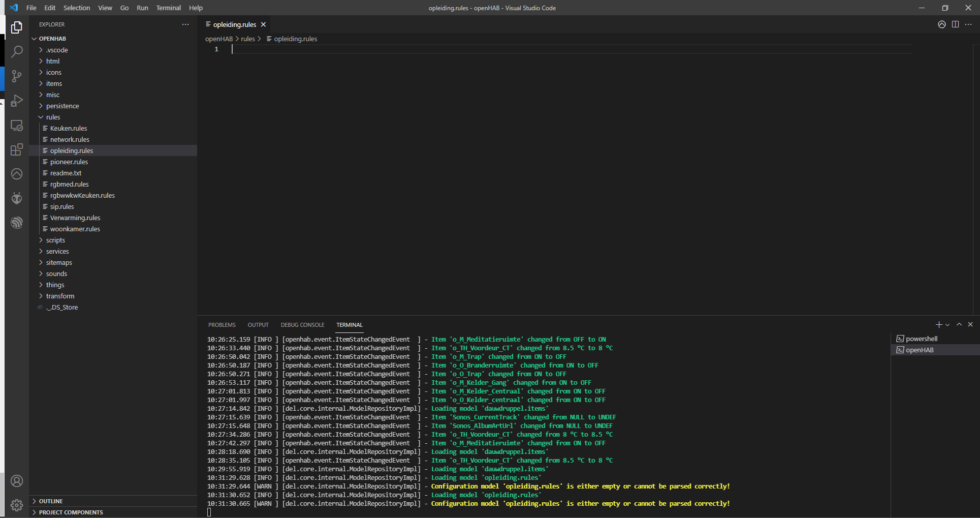This screenshot has width=980, height=518.
Task: Close the opleiding.rules editor tab
Action: pyautogui.click(x=263, y=24)
